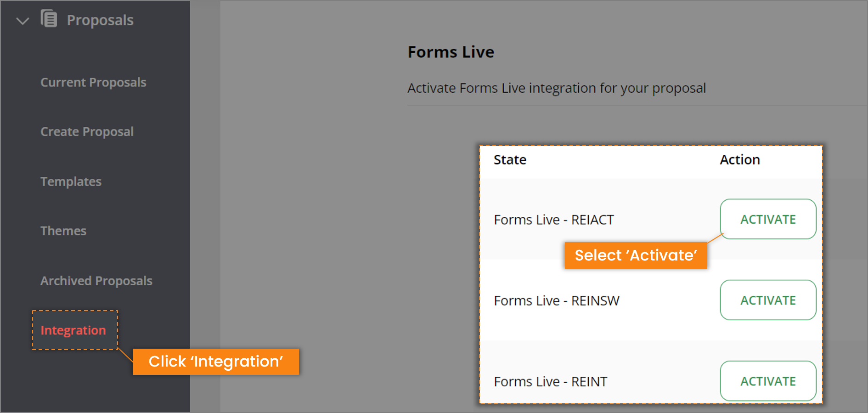Select the Forms Live - REINSW row label
Image resolution: width=868 pixels, height=413 pixels.
tap(556, 300)
